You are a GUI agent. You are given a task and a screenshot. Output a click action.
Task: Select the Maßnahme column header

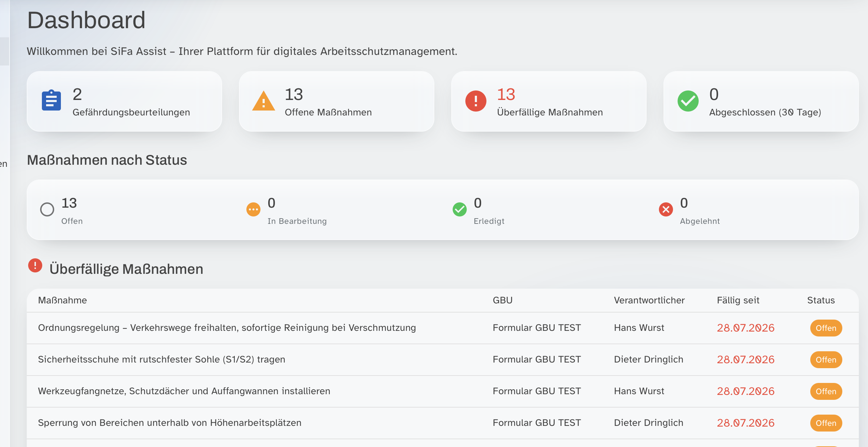[62, 300]
